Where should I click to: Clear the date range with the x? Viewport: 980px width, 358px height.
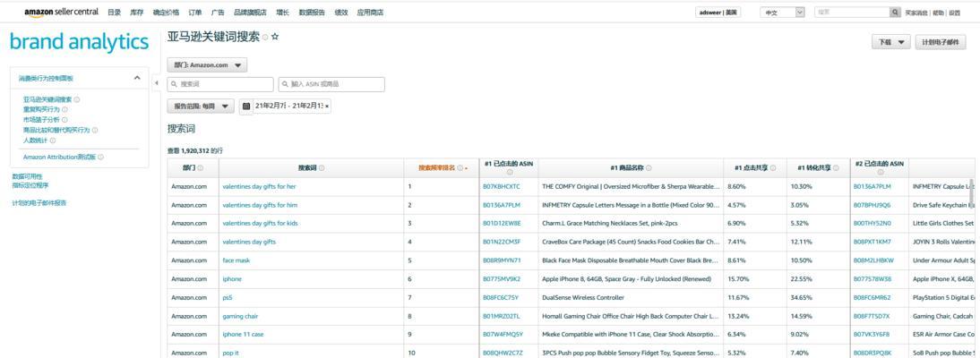(326, 107)
